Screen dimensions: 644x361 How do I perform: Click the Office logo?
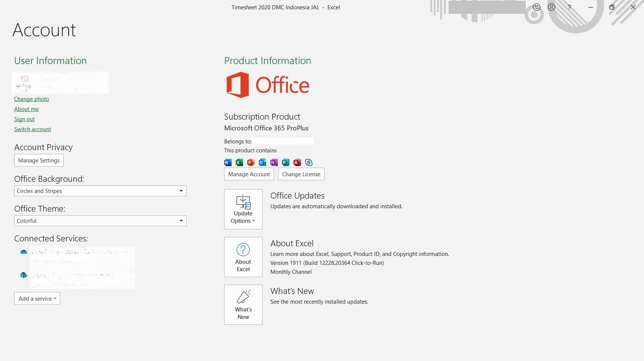pyautogui.click(x=268, y=85)
